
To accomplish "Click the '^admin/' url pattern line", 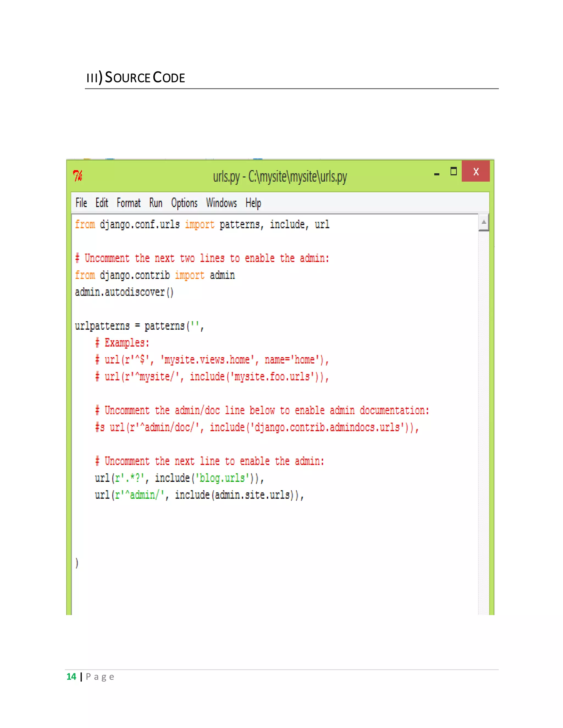I will [199, 495].
